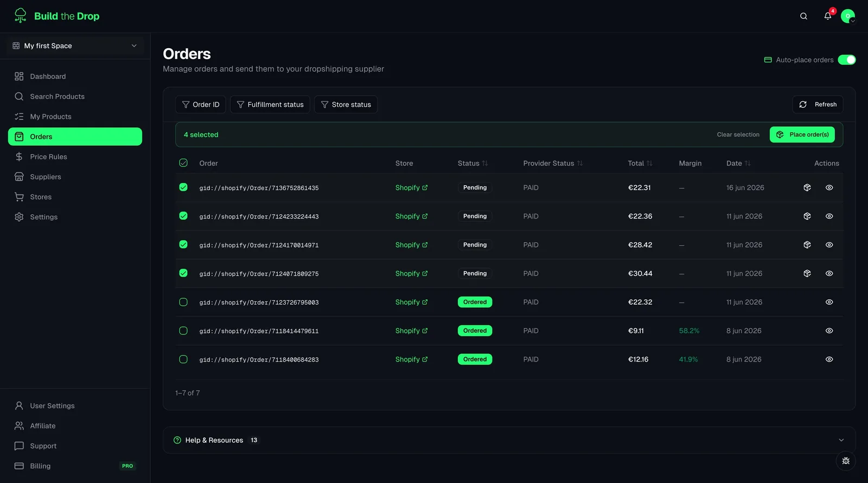
Task: Click place-order icon for order 7124071809275
Action: (807, 274)
